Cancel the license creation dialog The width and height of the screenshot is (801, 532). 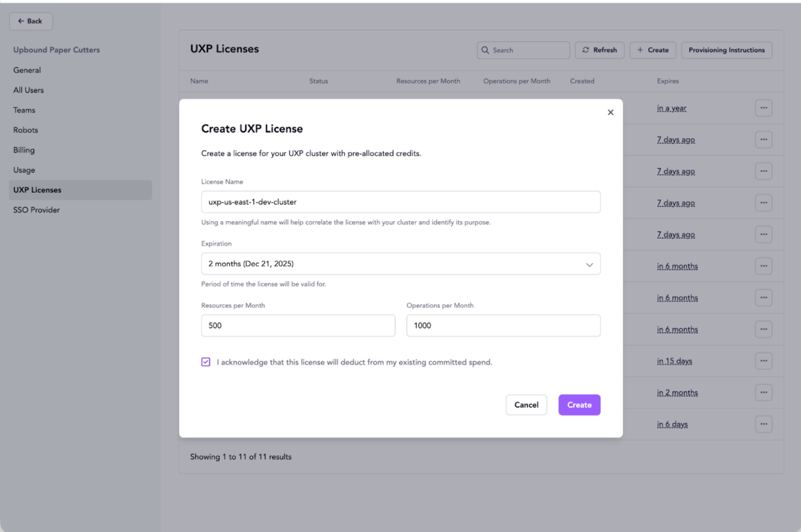coord(526,405)
